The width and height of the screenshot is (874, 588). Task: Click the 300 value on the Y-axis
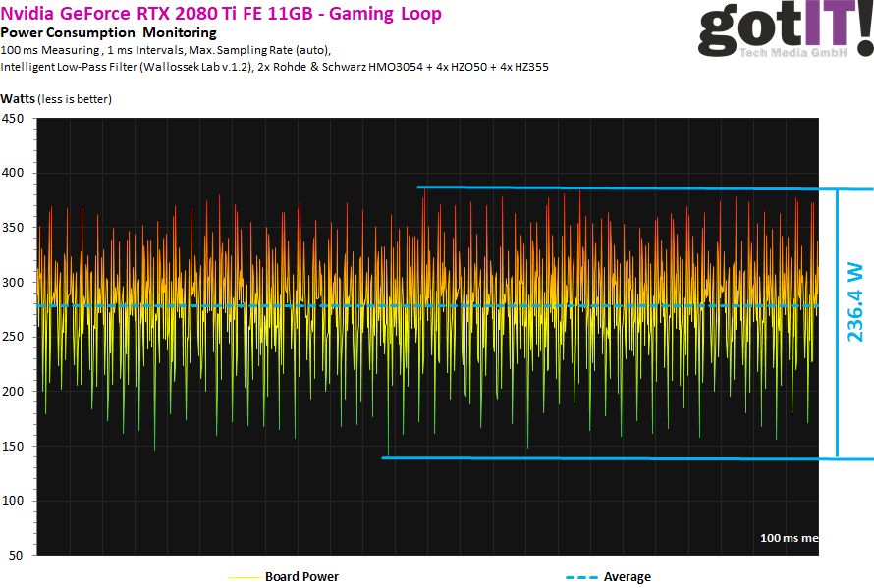(14, 283)
